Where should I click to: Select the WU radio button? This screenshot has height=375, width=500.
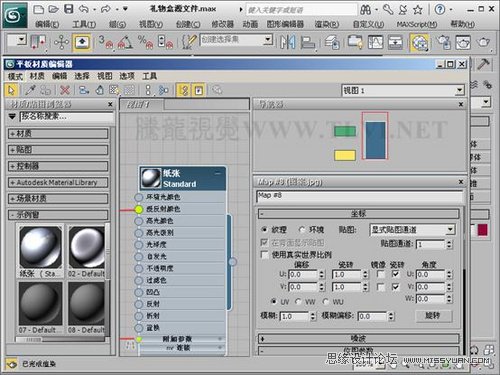coord(326,301)
